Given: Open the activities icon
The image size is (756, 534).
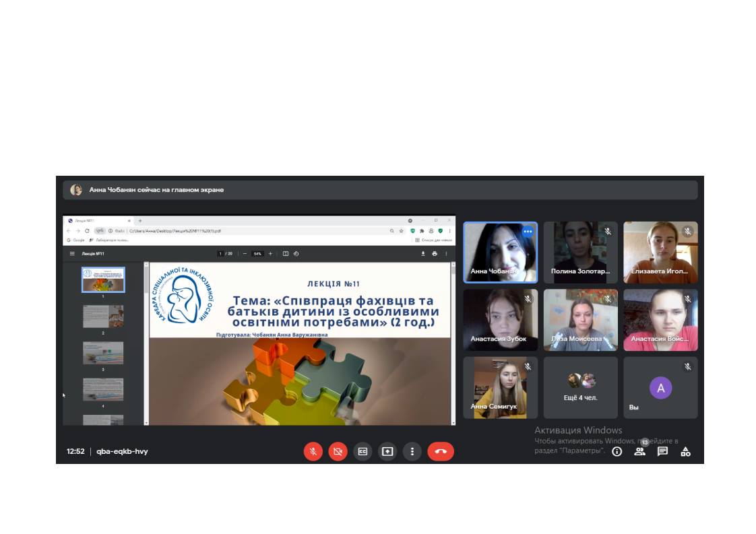Looking at the screenshot, I should point(685,452).
